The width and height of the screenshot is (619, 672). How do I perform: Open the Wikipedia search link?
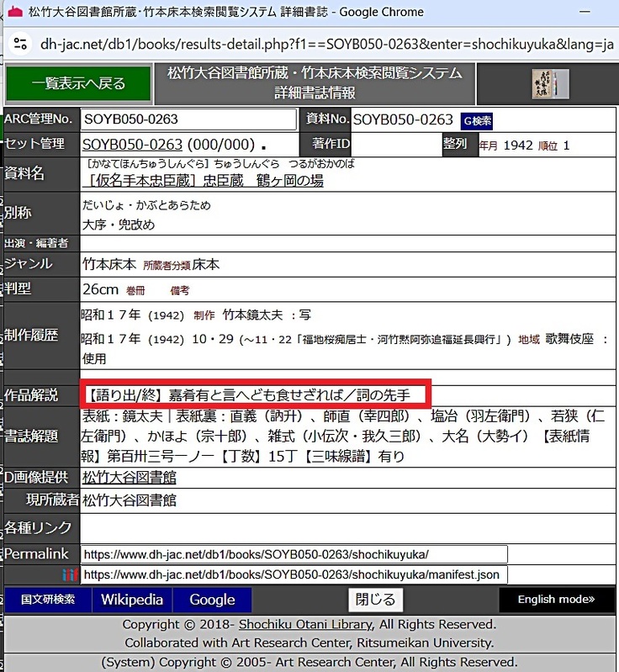click(x=132, y=600)
